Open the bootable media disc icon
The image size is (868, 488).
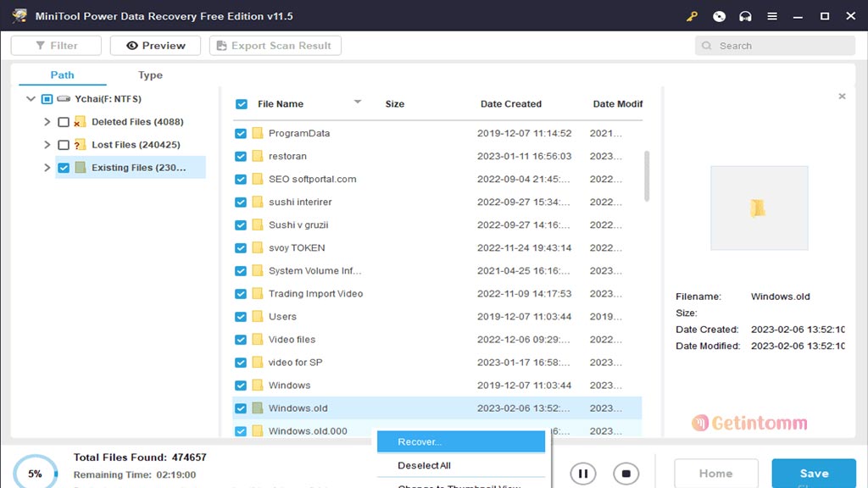pyautogui.click(x=719, y=16)
